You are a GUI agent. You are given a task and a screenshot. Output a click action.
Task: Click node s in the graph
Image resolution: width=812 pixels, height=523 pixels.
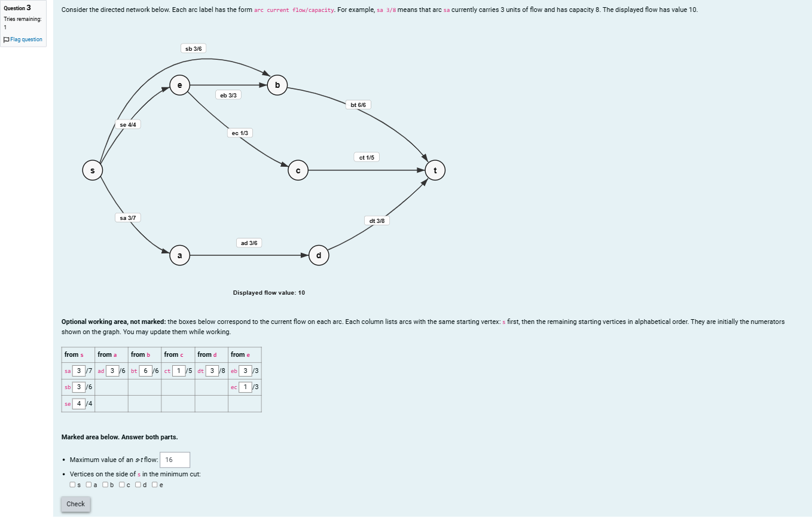click(x=92, y=170)
